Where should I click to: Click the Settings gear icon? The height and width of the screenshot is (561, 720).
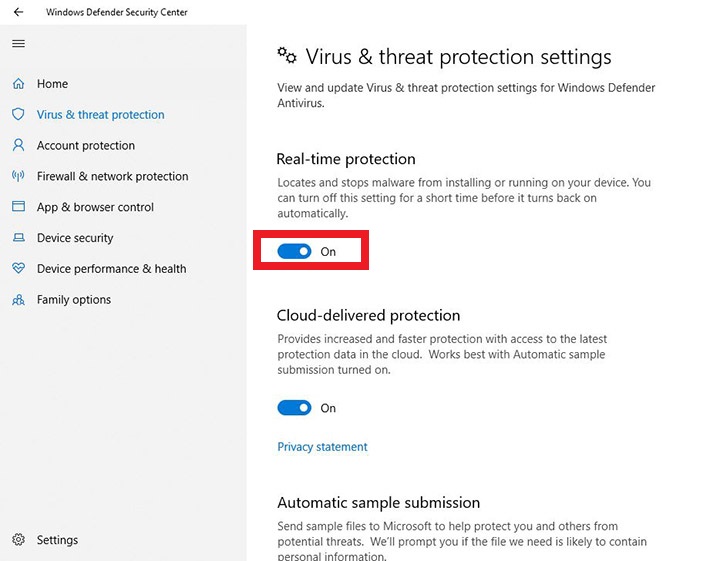click(x=18, y=540)
